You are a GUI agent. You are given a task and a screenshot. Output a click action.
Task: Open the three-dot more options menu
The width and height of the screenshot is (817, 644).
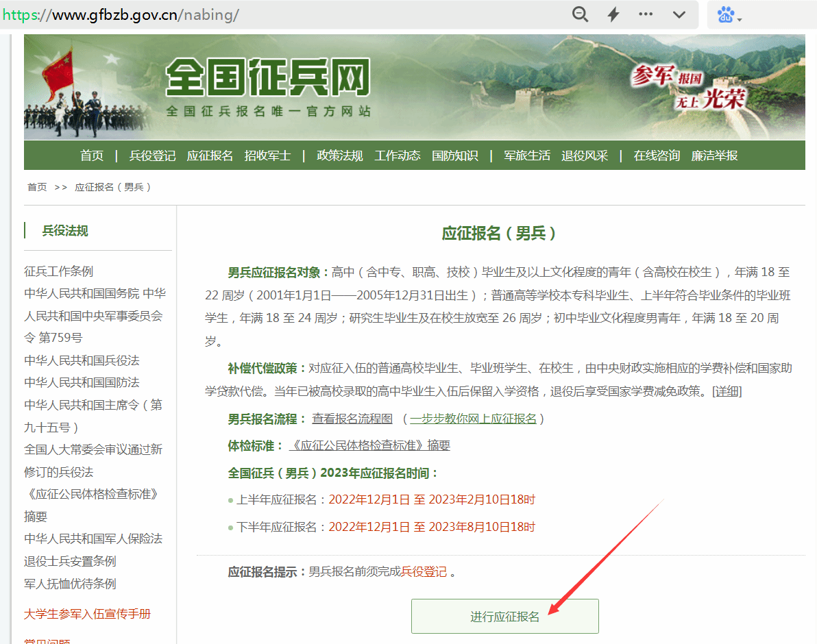(x=646, y=14)
